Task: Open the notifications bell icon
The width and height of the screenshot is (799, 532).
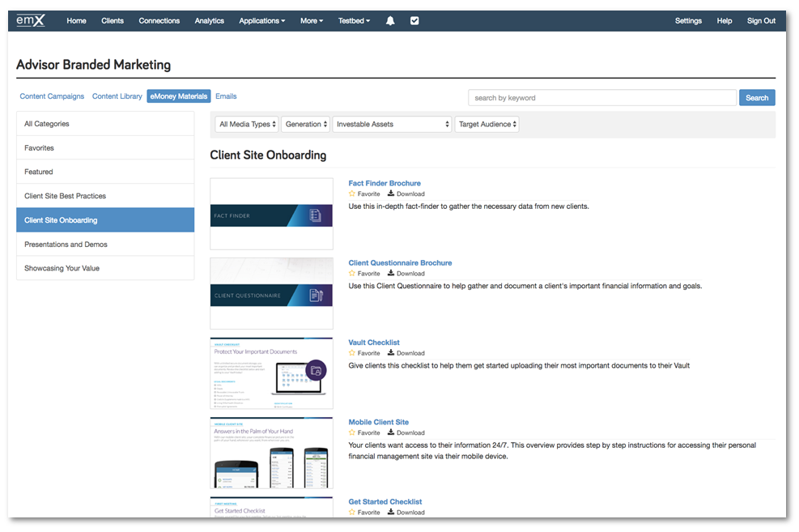Action: (x=390, y=21)
